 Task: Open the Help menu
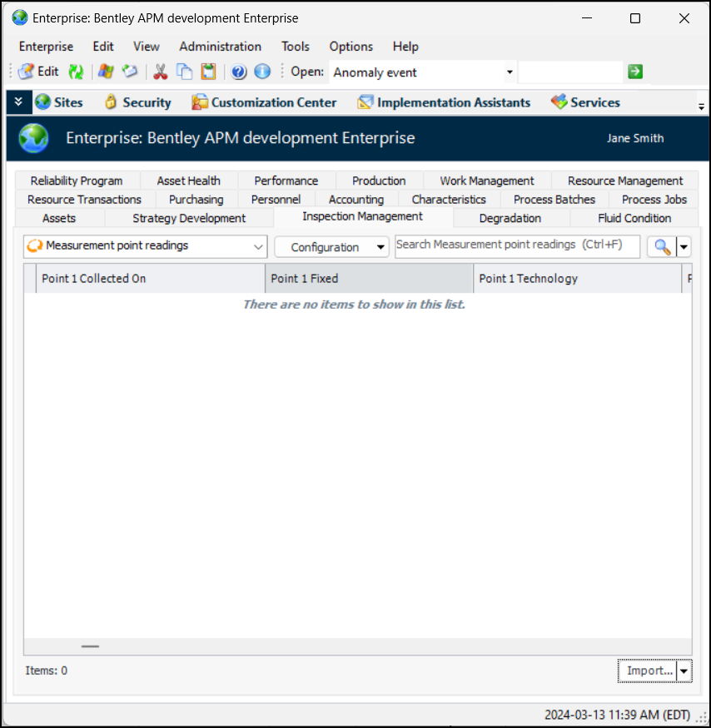tap(405, 47)
